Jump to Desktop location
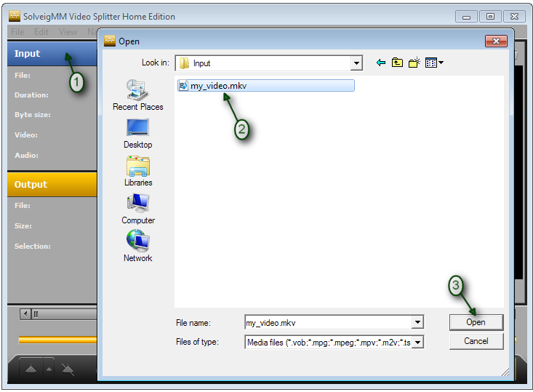The image size is (533, 392). [x=137, y=134]
